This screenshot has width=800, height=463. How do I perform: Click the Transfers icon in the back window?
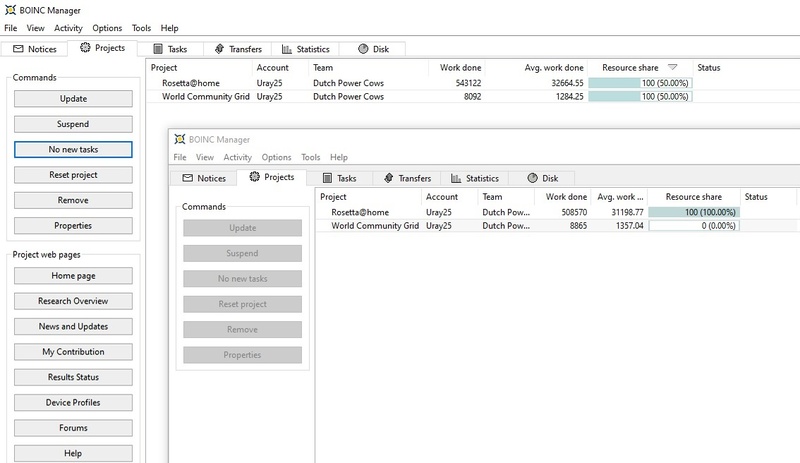coord(219,49)
